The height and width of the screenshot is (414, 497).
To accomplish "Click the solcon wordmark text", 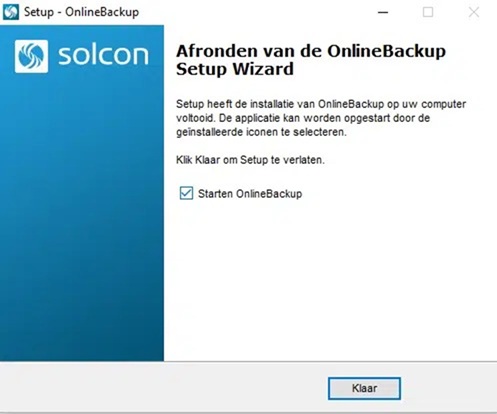I will 103,55.
